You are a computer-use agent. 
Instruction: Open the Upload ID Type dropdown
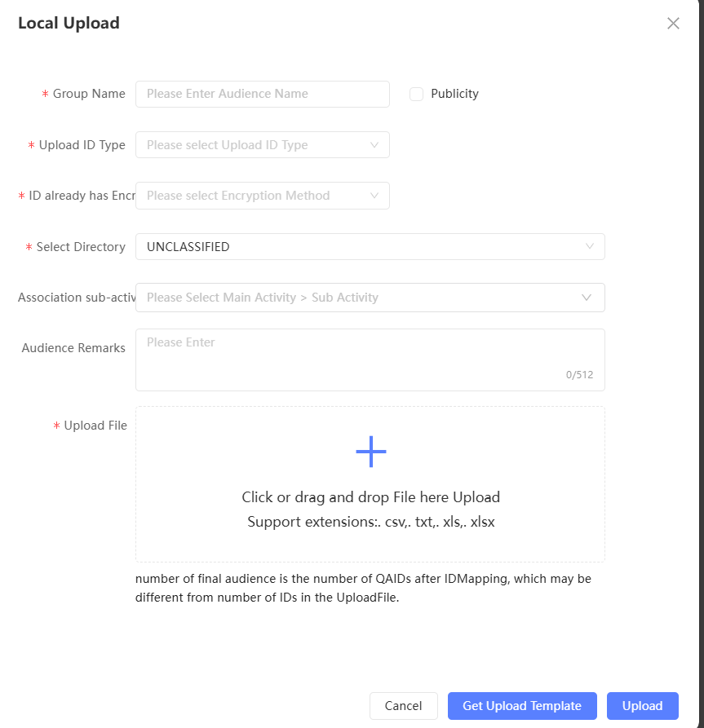[253, 145]
